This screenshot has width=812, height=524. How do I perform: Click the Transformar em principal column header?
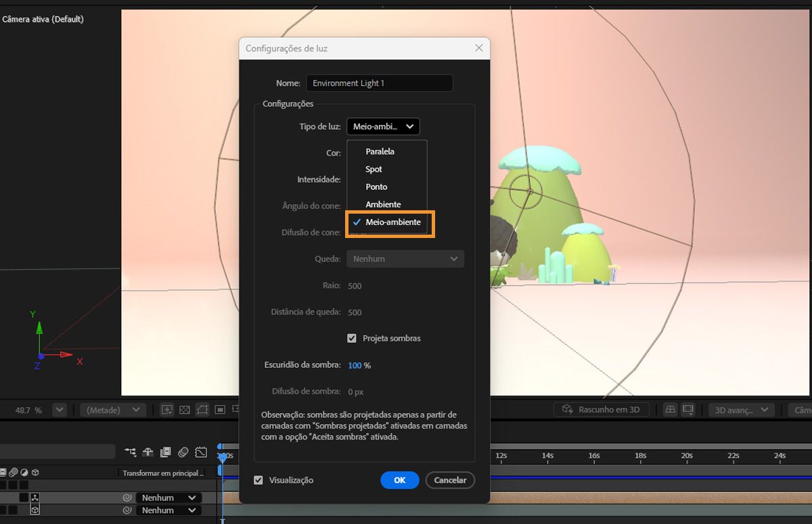point(163,473)
